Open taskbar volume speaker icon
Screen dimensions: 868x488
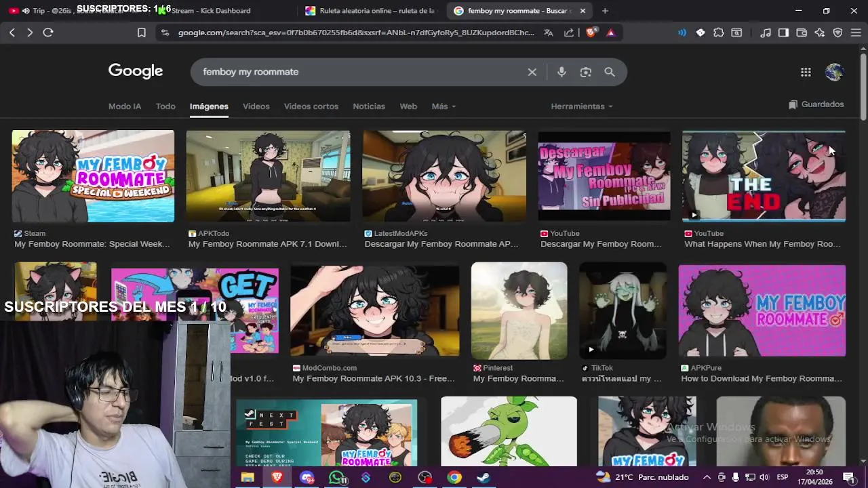764,477
